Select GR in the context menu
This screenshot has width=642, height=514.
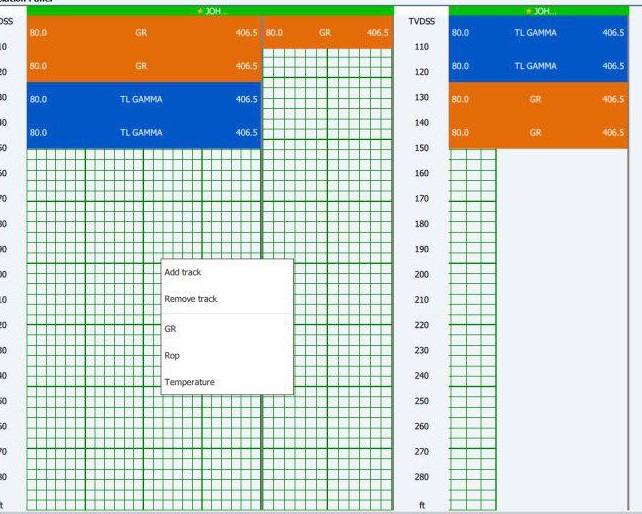227,329
